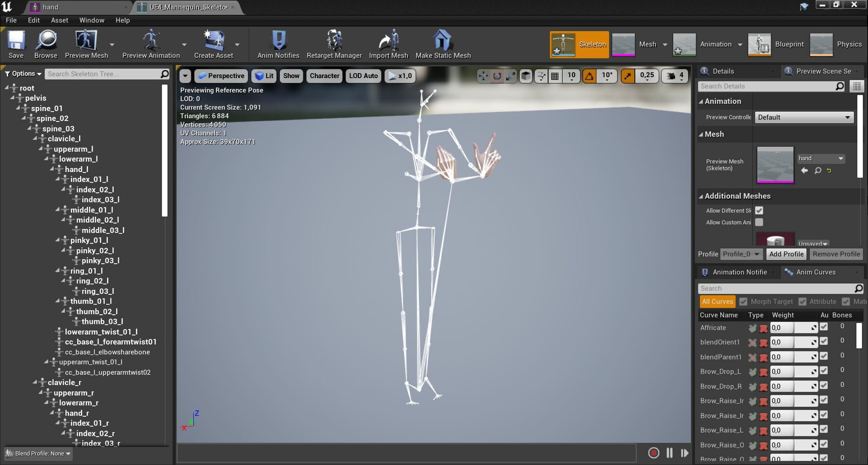Open the Retarget Manager
The height and width of the screenshot is (465, 868).
(x=334, y=43)
